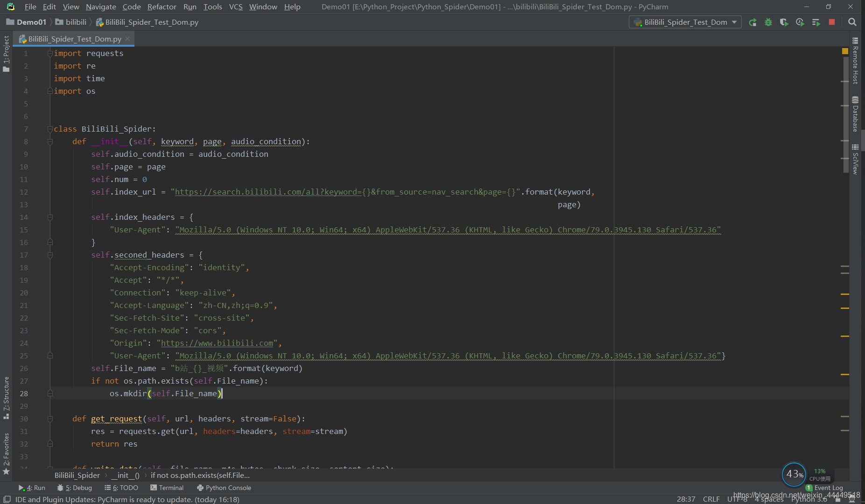Open the Run menu
The image size is (865, 504).
tap(190, 7)
